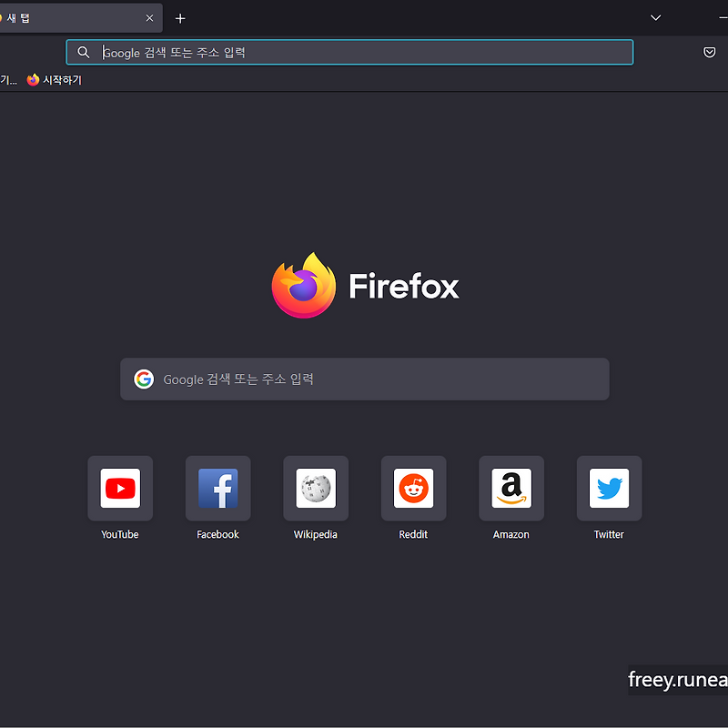Minimize the Firefox window
This screenshot has width=728, height=728.
(723, 17)
